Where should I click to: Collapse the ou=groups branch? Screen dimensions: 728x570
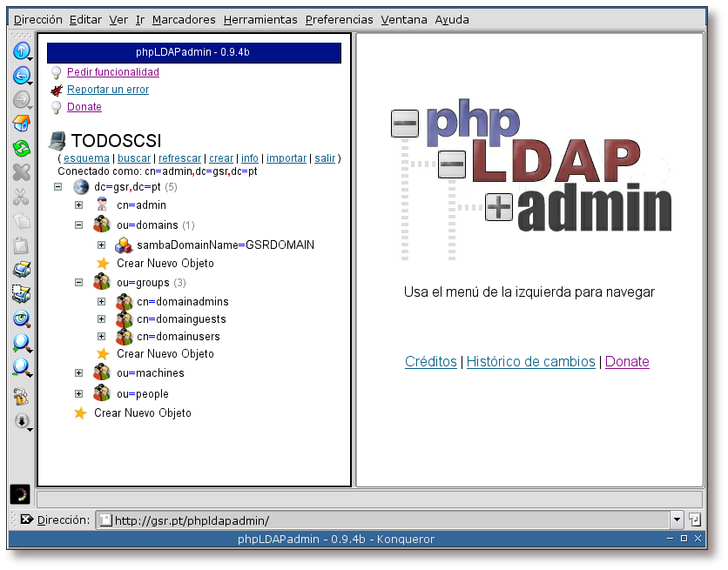tap(78, 283)
